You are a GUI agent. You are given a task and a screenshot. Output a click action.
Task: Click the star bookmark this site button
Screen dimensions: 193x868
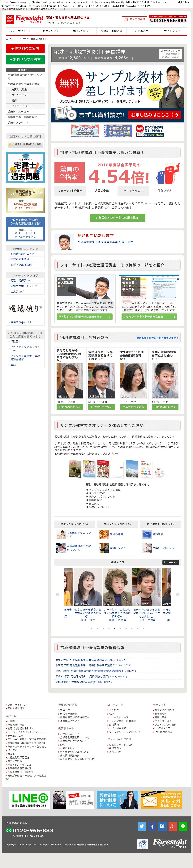point(25,144)
